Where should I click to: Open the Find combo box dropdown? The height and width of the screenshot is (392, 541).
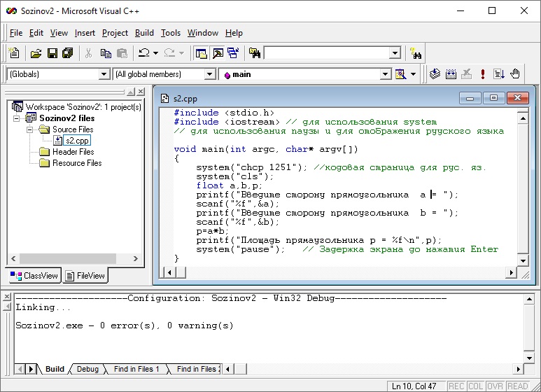[x=395, y=53]
